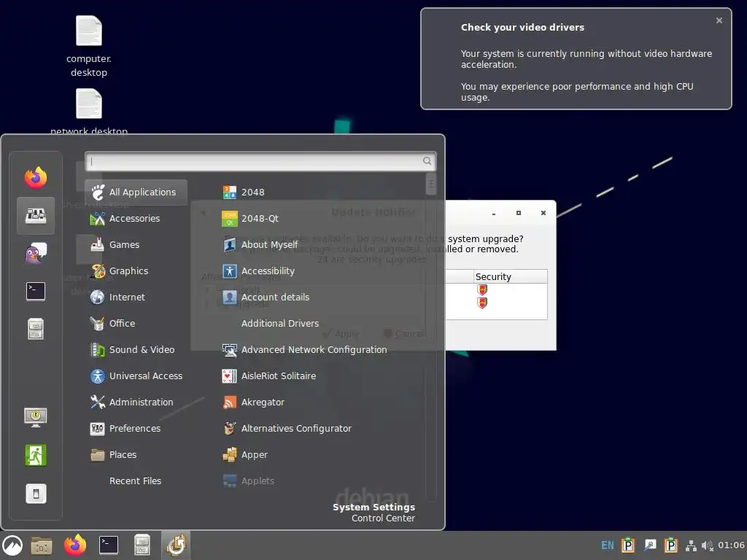
Task: Open file cabinet icon in menu sidebar
Action: [x=36, y=329]
